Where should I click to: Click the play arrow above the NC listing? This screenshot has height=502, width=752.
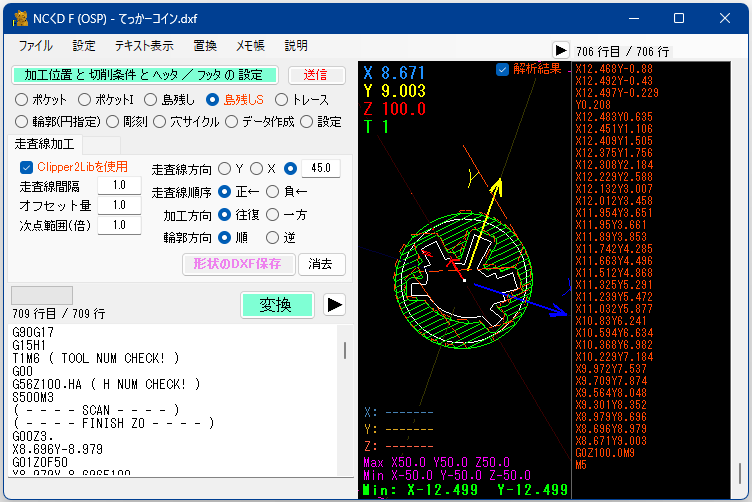pos(561,50)
